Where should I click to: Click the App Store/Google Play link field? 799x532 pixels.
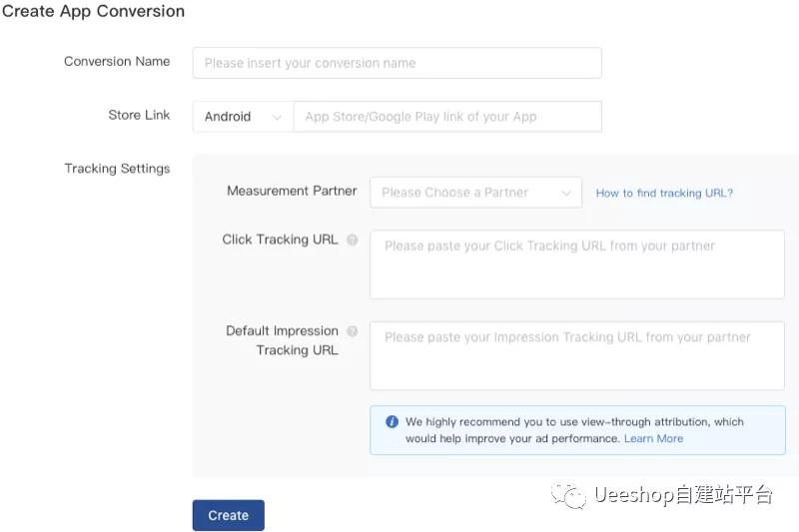tap(447, 117)
